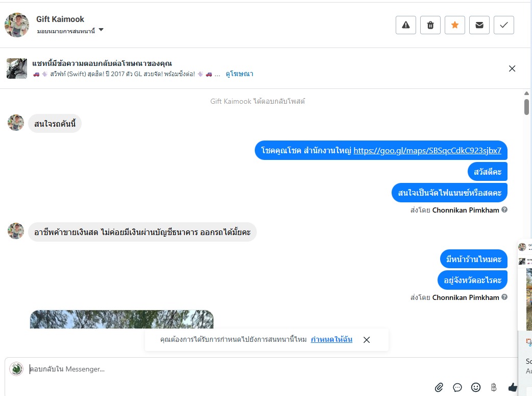Open the assign conversation dropdown arrow

click(x=101, y=30)
